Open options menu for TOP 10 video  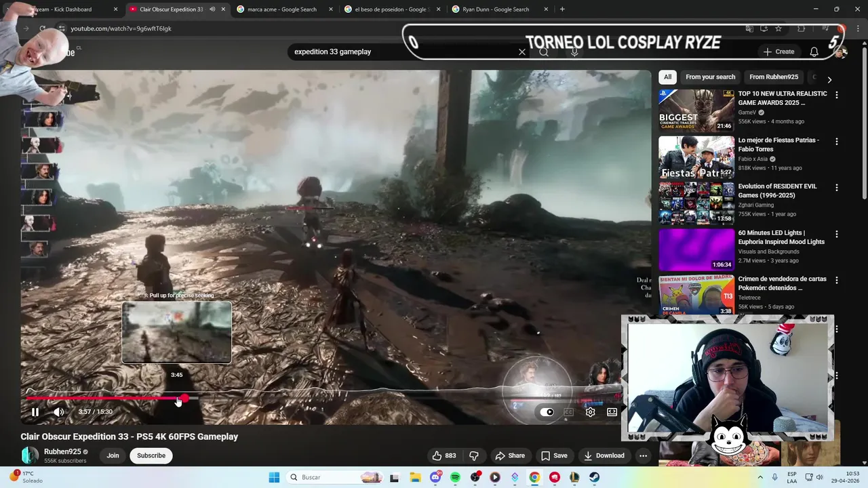click(x=837, y=96)
